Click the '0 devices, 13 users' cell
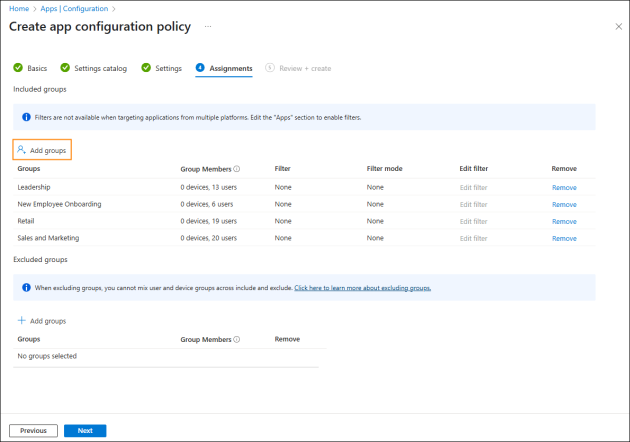The image size is (630, 442). [x=209, y=187]
